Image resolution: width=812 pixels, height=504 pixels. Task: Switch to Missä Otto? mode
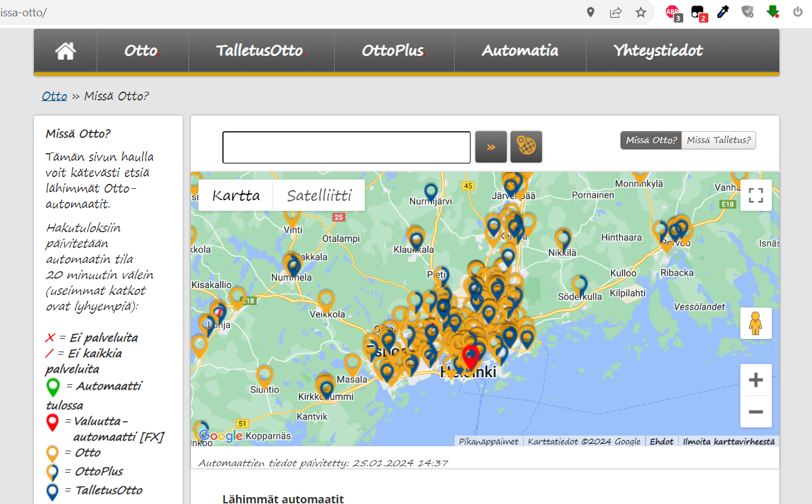651,140
